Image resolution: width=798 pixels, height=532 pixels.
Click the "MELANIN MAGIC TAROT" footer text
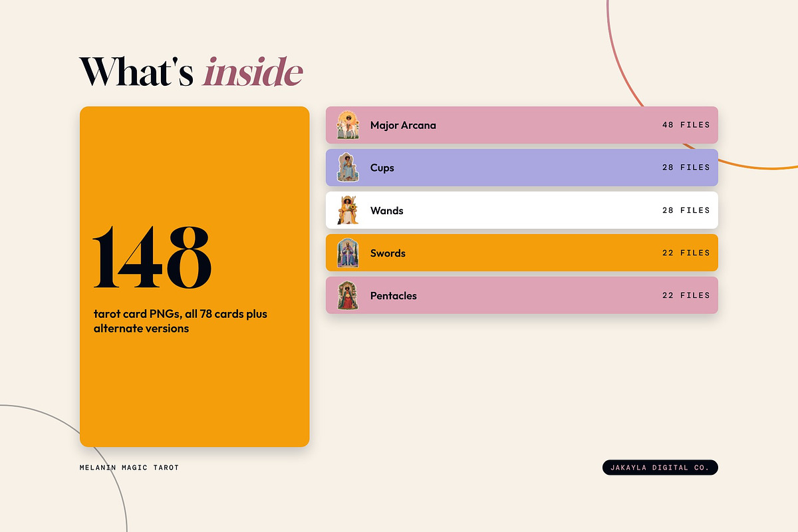pos(130,467)
